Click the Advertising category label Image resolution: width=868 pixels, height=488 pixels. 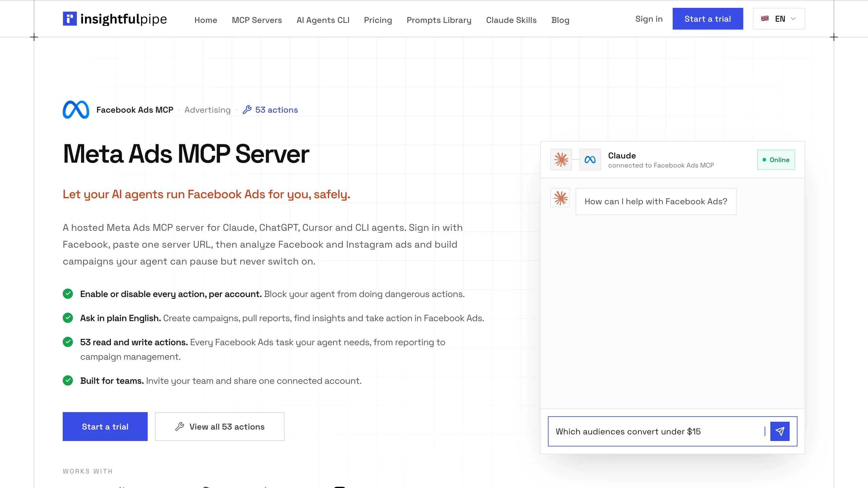[208, 110]
